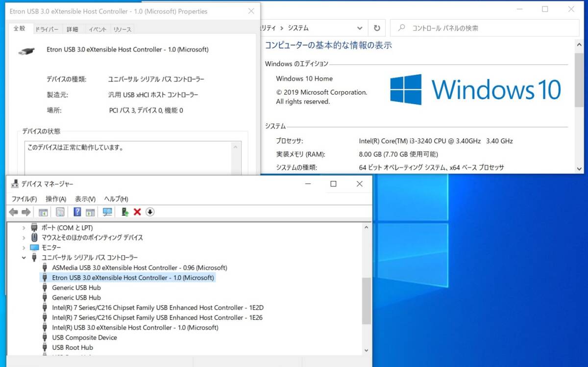Click the Device Manager title bar icon

coord(15,184)
